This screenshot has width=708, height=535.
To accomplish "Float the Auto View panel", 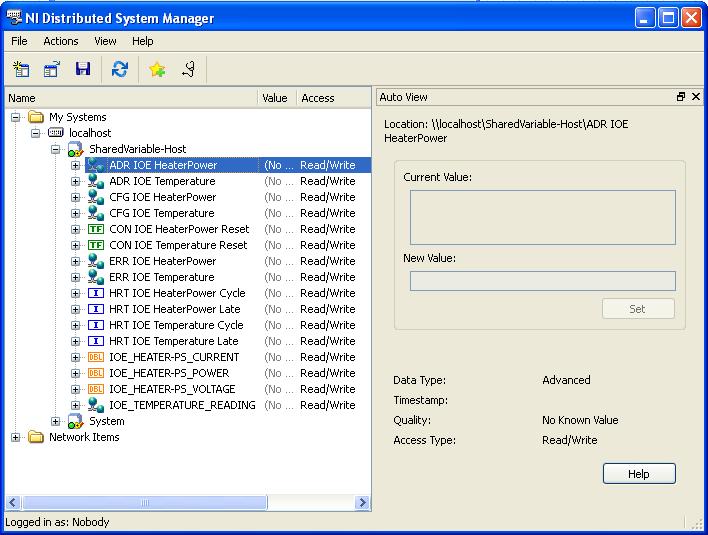I will pos(681,97).
